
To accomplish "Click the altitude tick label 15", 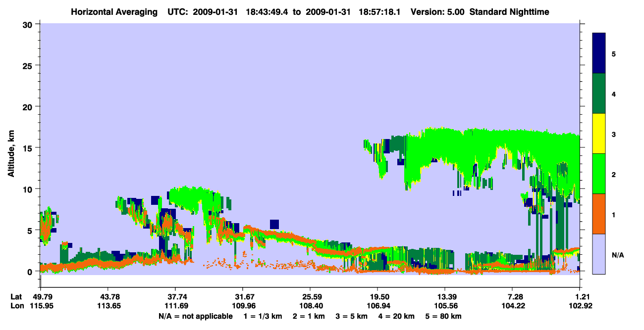I will click(x=28, y=148).
